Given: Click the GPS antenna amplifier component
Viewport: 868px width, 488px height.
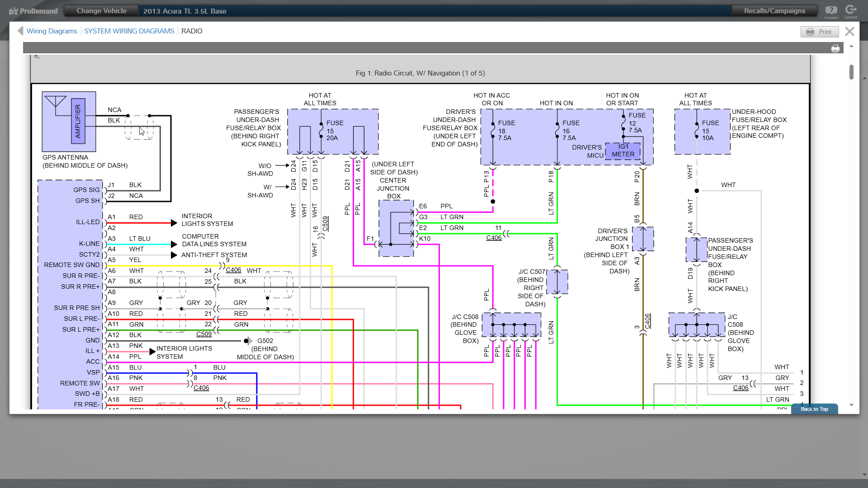Looking at the screenshot, I should 78,121.
